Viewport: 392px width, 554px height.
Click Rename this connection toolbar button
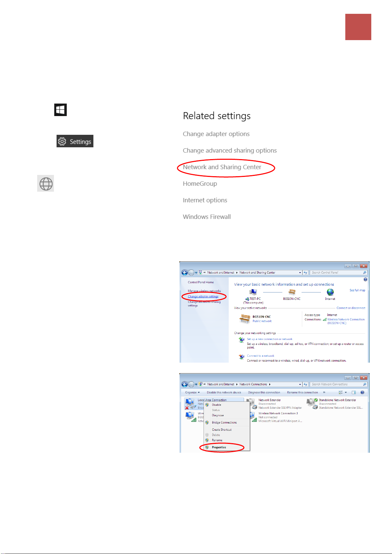coord(302,392)
